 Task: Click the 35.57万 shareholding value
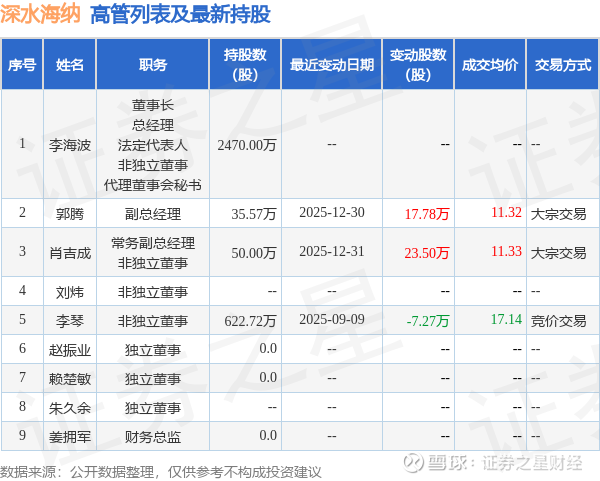tap(254, 214)
